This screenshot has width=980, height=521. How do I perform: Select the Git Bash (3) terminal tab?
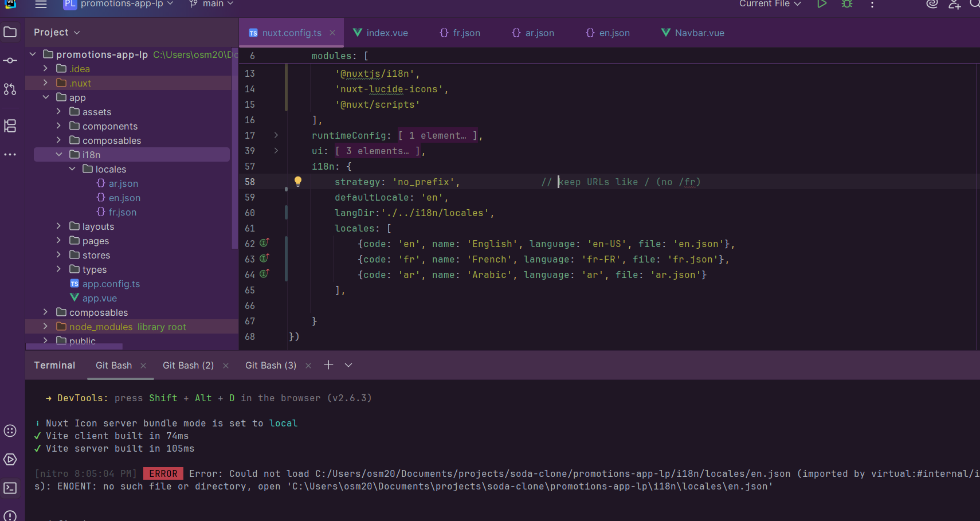(271, 366)
